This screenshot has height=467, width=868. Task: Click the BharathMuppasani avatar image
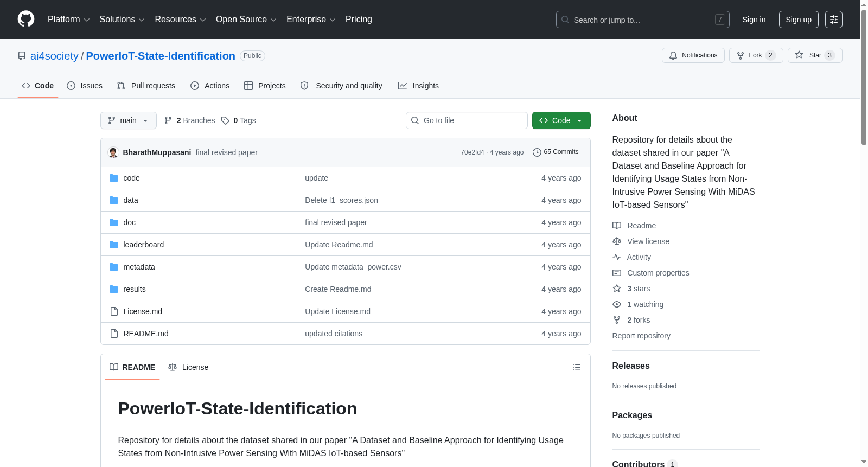coord(113,152)
